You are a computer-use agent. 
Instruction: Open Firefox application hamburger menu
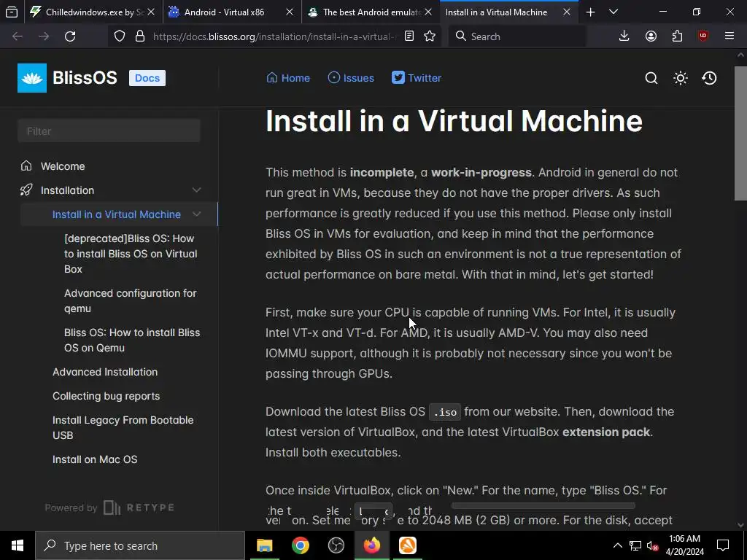(x=729, y=36)
